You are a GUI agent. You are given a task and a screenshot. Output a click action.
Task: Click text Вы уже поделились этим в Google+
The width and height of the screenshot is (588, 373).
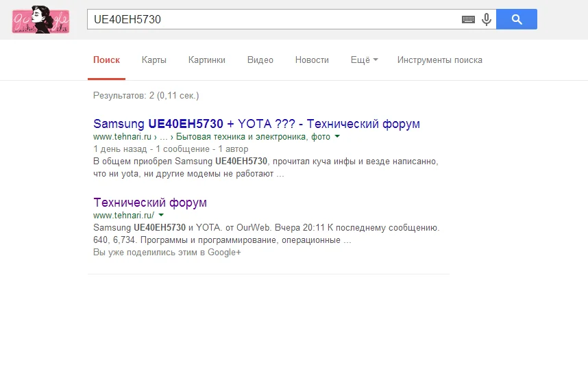tap(167, 252)
